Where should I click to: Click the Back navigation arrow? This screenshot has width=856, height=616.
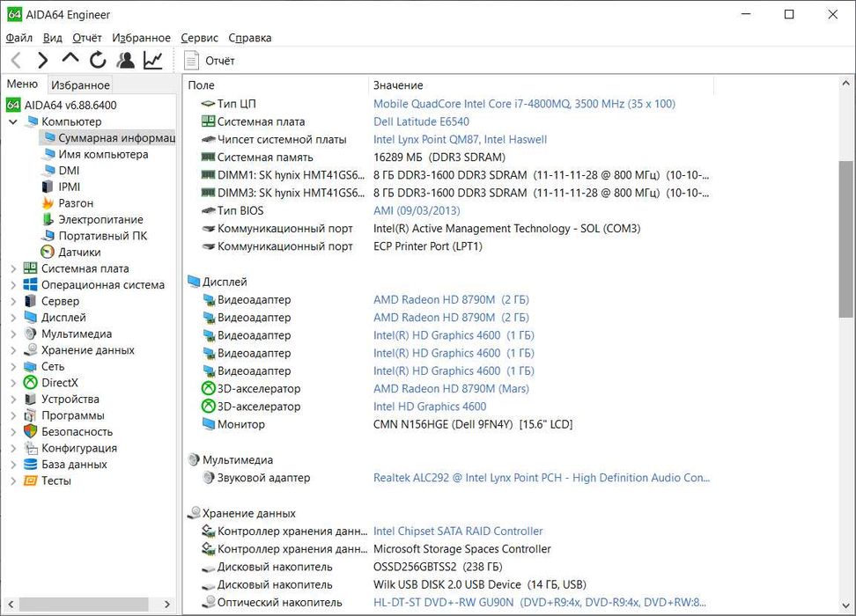pyautogui.click(x=17, y=60)
